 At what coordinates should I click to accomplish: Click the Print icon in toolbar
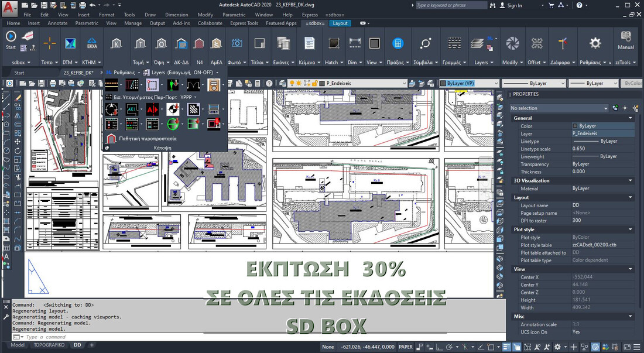pos(52,84)
